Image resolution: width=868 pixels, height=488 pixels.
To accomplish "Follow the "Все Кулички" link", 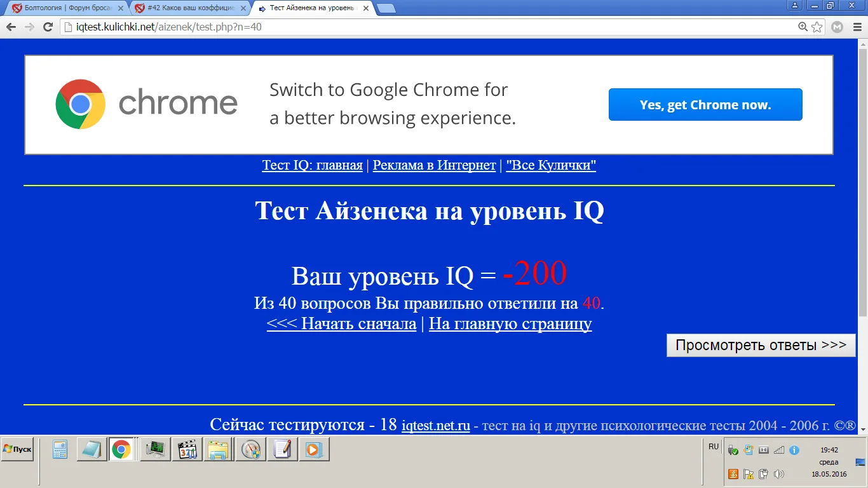I will [x=551, y=165].
